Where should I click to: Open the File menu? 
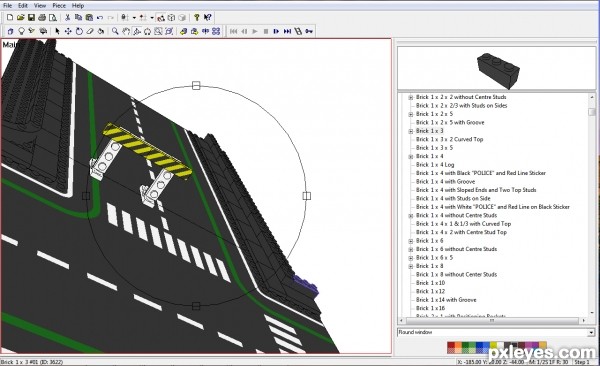pyautogui.click(x=7, y=5)
